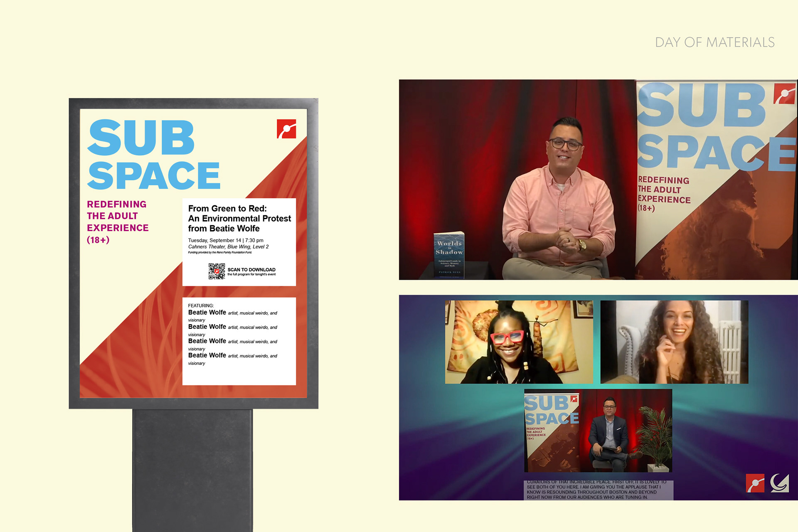798x532 pixels.
Task: Click the red museum logo in the video corner
Action: pos(755,483)
